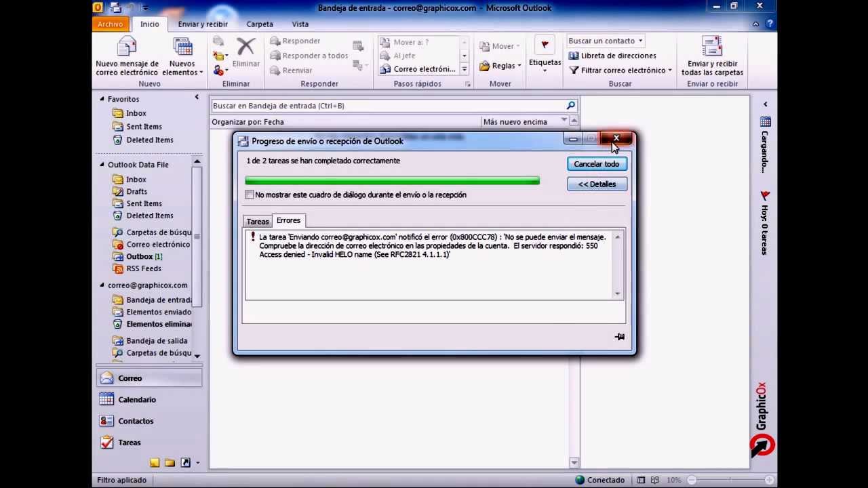Screen dimensions: 868x488
Task: Click the large Eliminar X icon
Action: click(245, 47)
